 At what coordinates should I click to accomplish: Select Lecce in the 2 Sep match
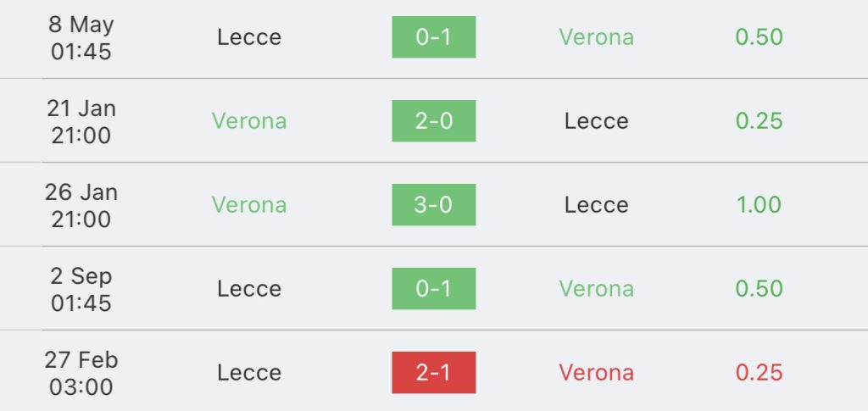tap(249, 289)
